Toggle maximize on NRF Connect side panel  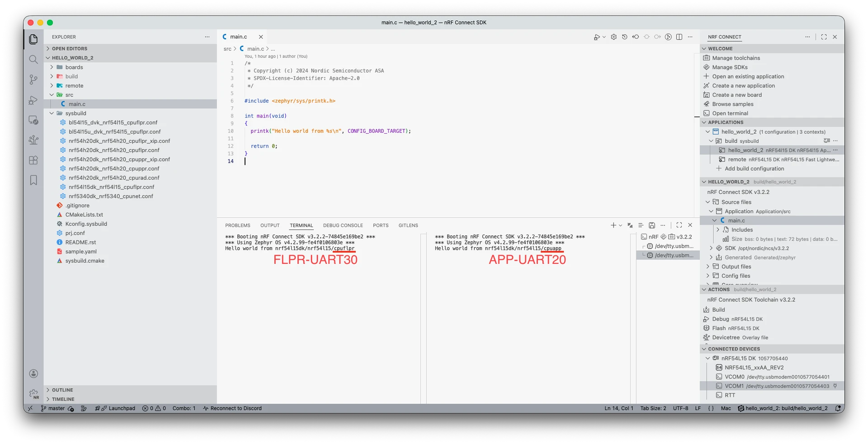click(824, 37)
